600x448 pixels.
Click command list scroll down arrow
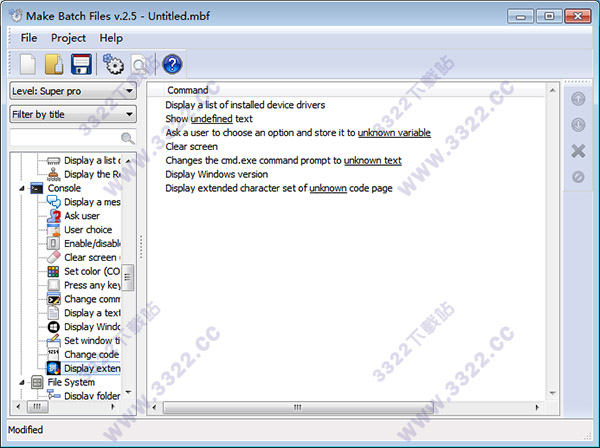coord(552,393)
